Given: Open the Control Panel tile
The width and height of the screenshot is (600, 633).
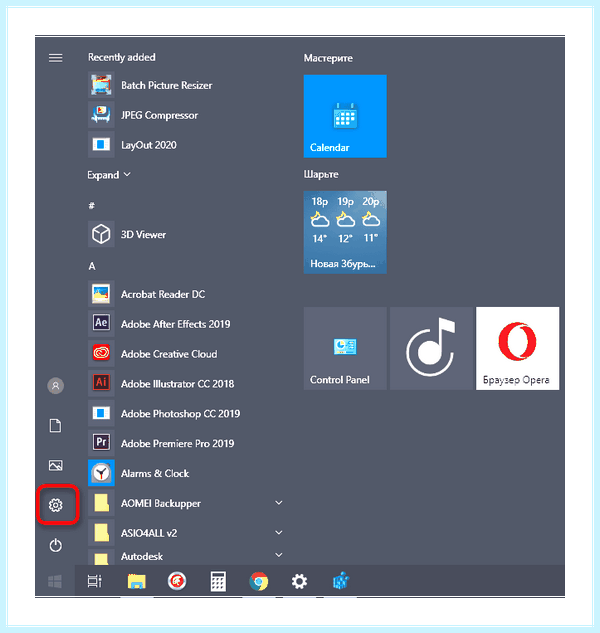Looking at the screenshot, I should pyautogui.click(x=345, y=348).
